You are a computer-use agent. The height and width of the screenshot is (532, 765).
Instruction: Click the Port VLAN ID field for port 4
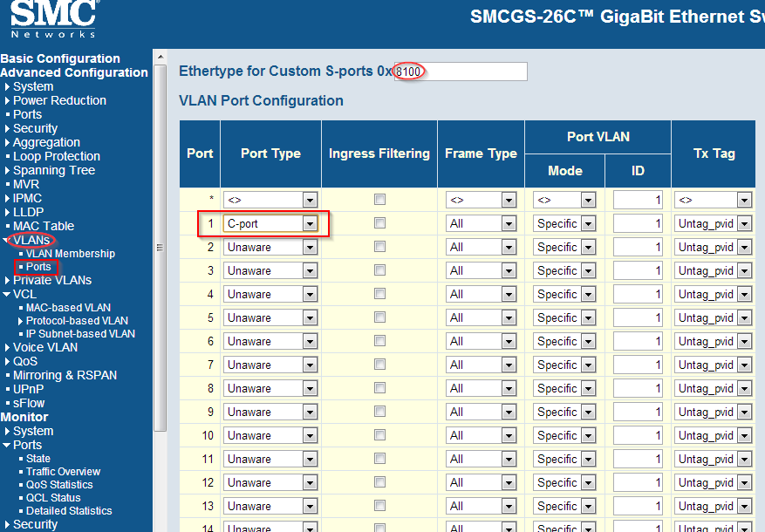[x=638, y=294]
